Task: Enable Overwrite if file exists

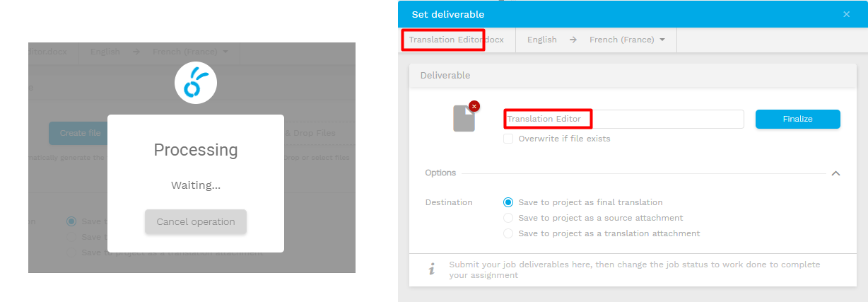Action: tap(508, 139)
